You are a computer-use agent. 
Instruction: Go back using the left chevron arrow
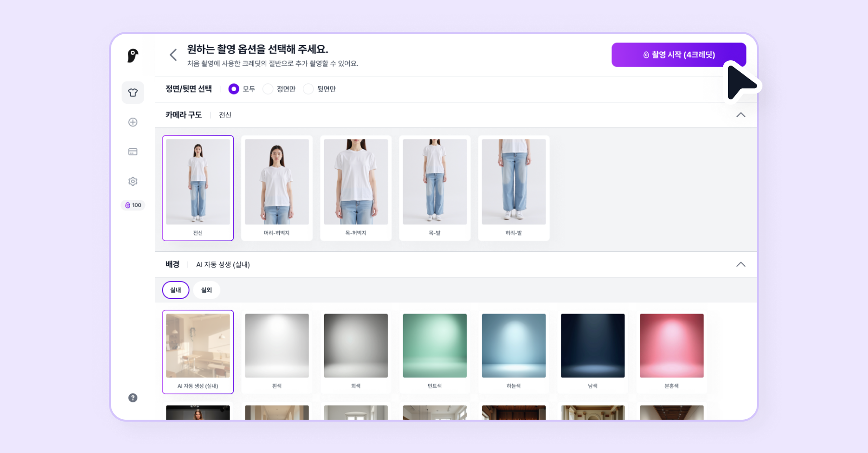173,55
